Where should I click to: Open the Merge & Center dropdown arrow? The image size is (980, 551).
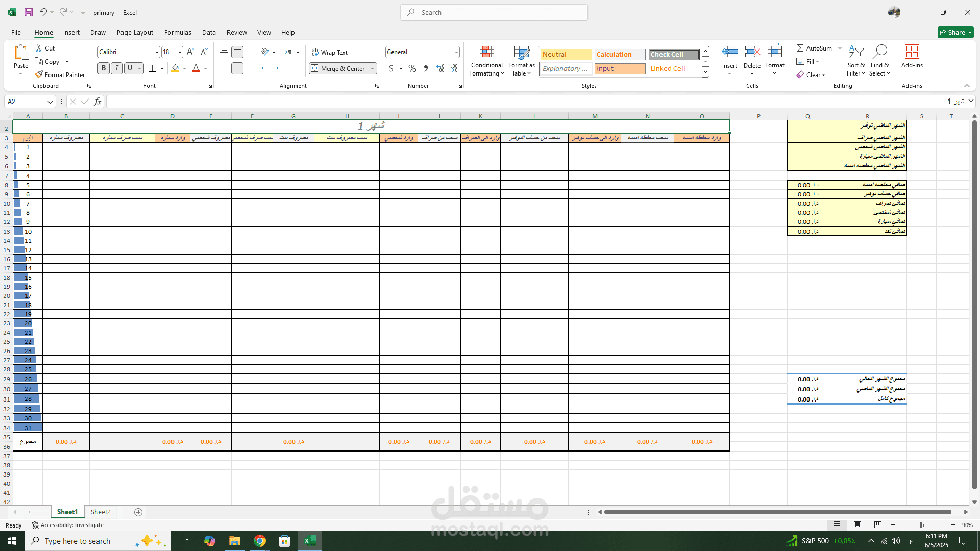point(373,68)
